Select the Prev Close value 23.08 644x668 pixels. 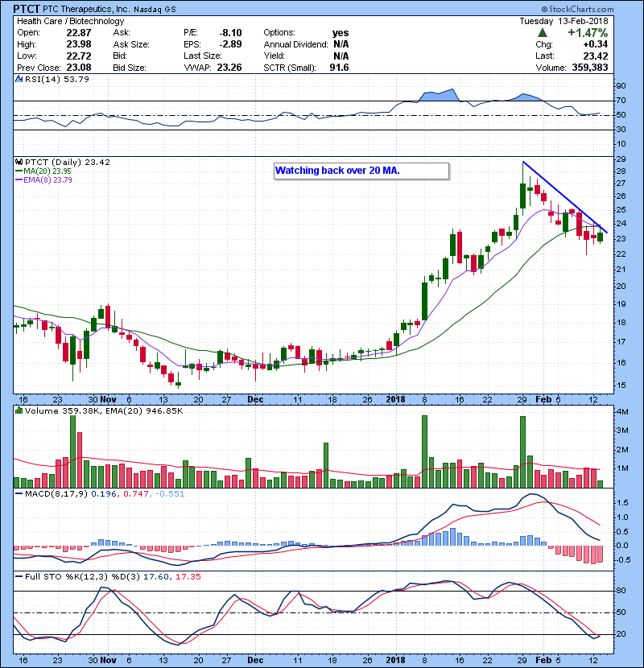coord(79,68)
